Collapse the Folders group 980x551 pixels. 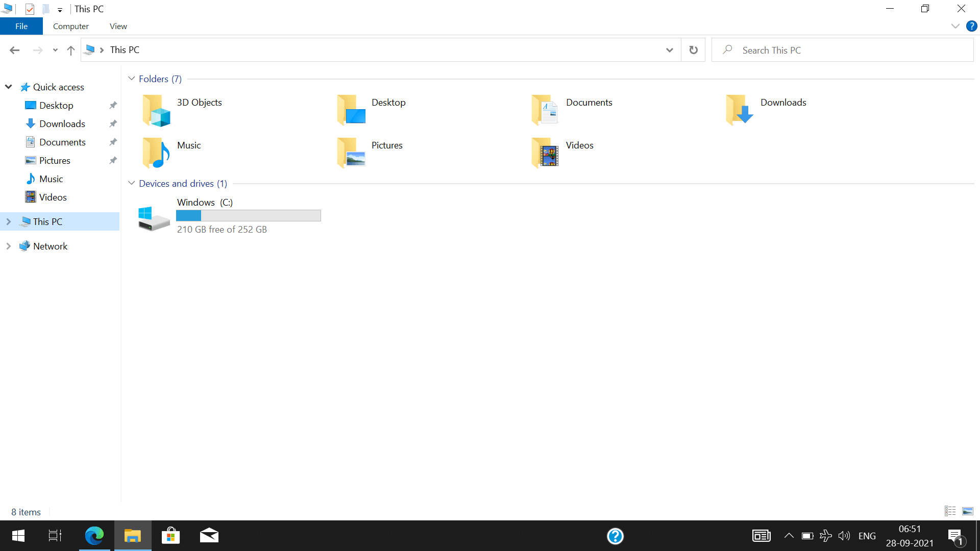(x=131, y=79)
